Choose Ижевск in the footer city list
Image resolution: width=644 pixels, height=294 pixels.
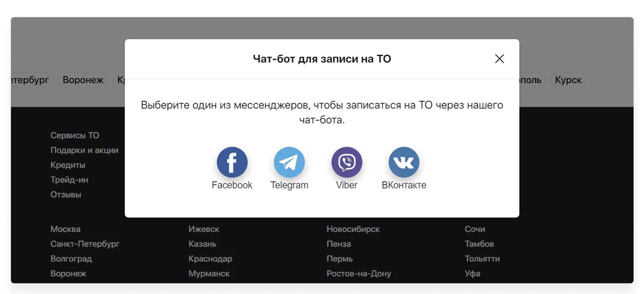204,229
